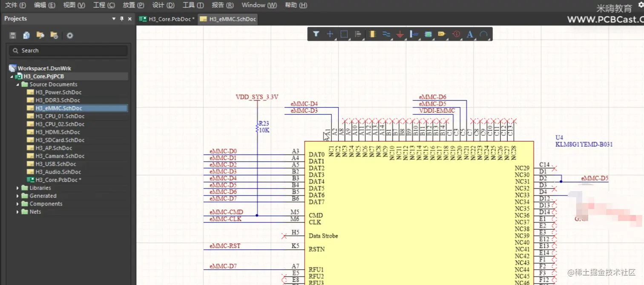Choose the dashed rectangle selection tool
This screenshot has height=285, width=644.
point(344,34)
